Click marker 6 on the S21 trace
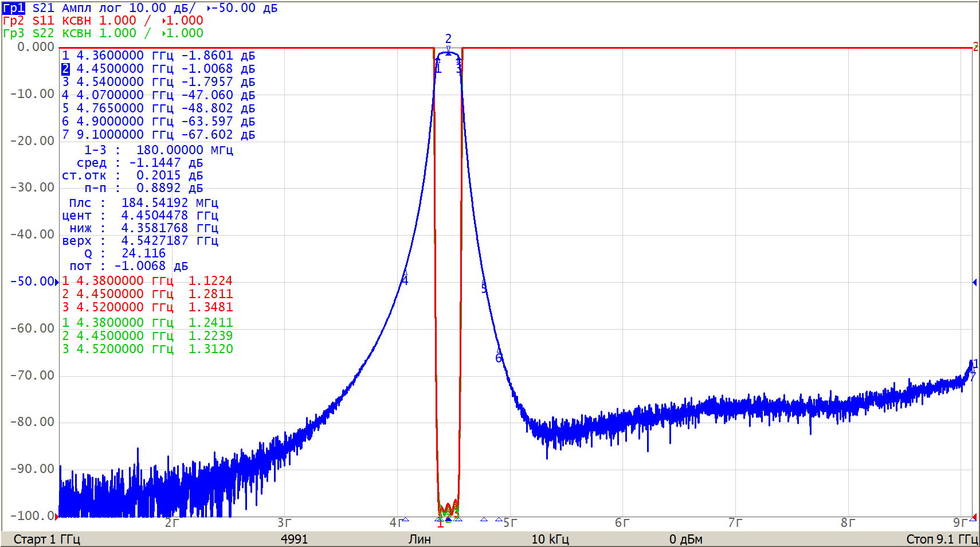980x547 pixels. pos(499,358)
